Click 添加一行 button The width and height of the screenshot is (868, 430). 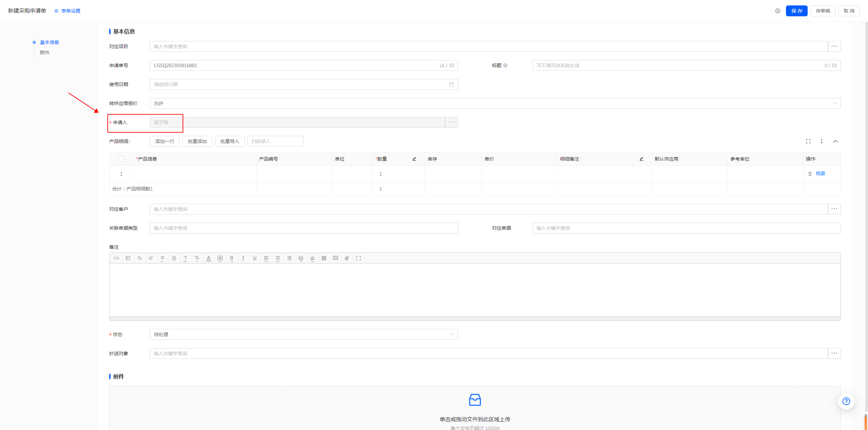[x=165, y=141]
